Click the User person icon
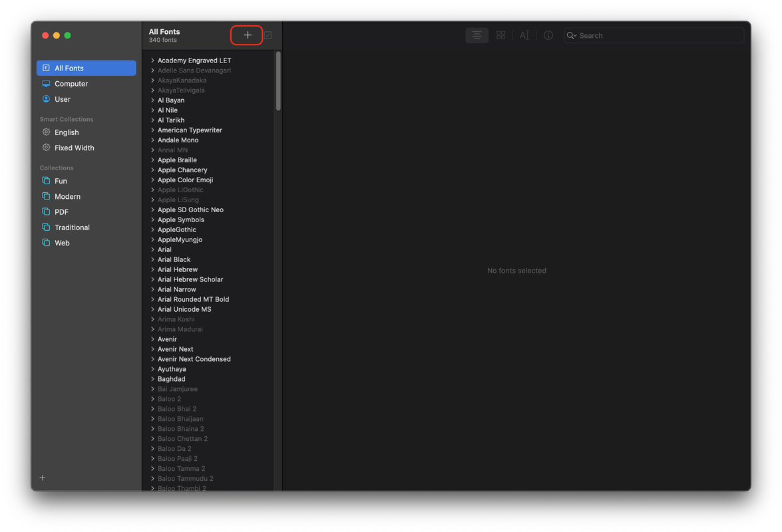The image size is (782, 532). pyautogui.click(x=46, y=98)
